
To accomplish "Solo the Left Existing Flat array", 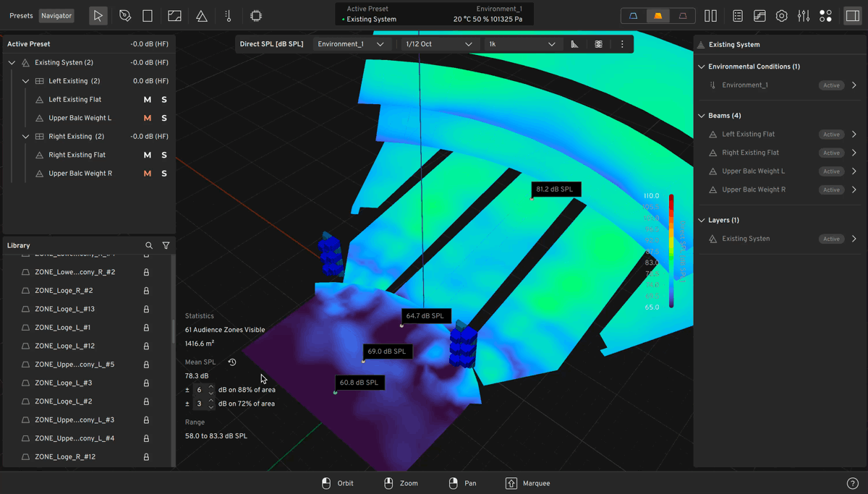I will click(164, 100).
